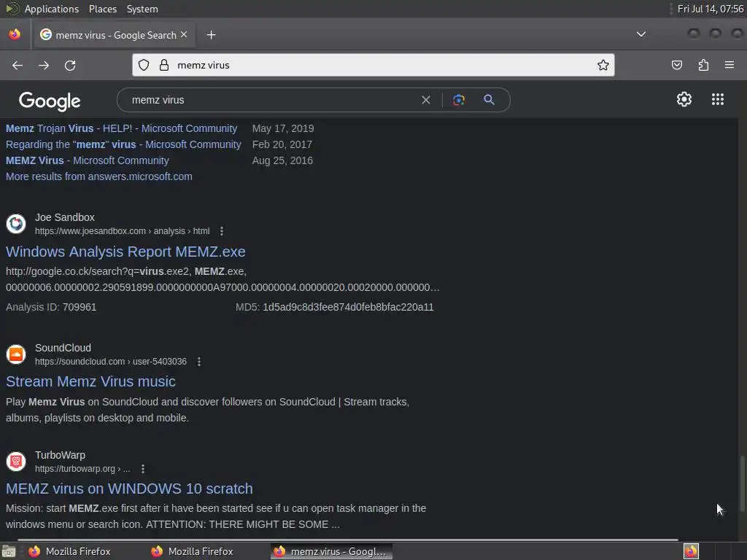This screenshot has height=560, width=747.
Task: Click the joesandbox.com URL breadcrumb
Action: [122, 231]
